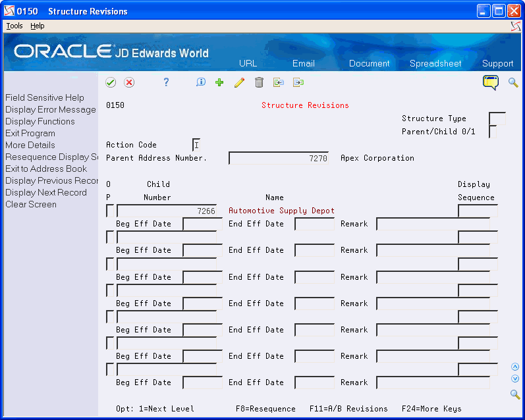Click the Opt: 1=Next Level text

point(155,409)
